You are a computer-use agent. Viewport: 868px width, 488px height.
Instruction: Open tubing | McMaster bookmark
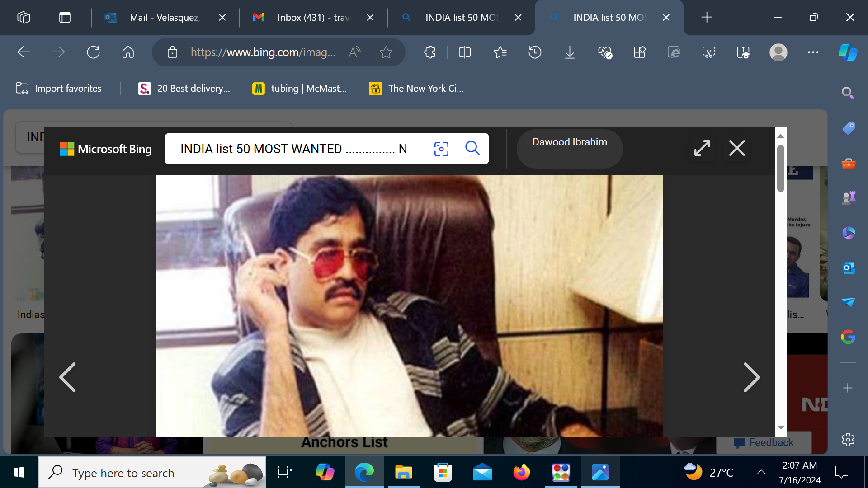(x=300, y=89)
